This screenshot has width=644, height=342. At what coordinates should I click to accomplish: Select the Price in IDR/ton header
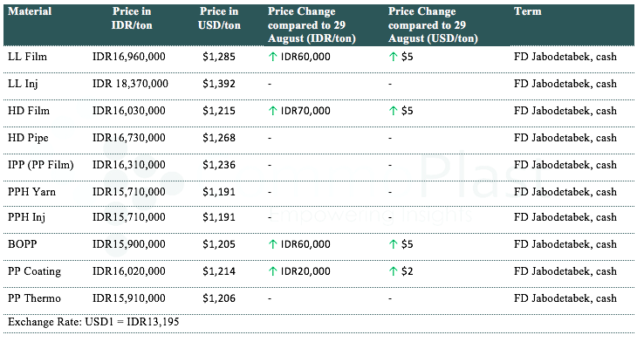tap(132, 18)
